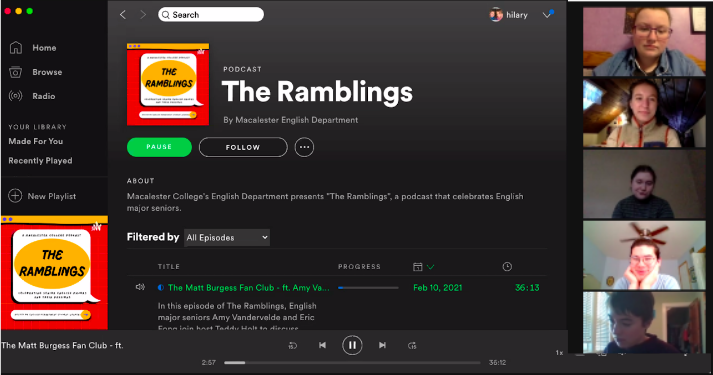Skip back 15 seconds
Screen dimensions: 713x375
coord(292,346)
